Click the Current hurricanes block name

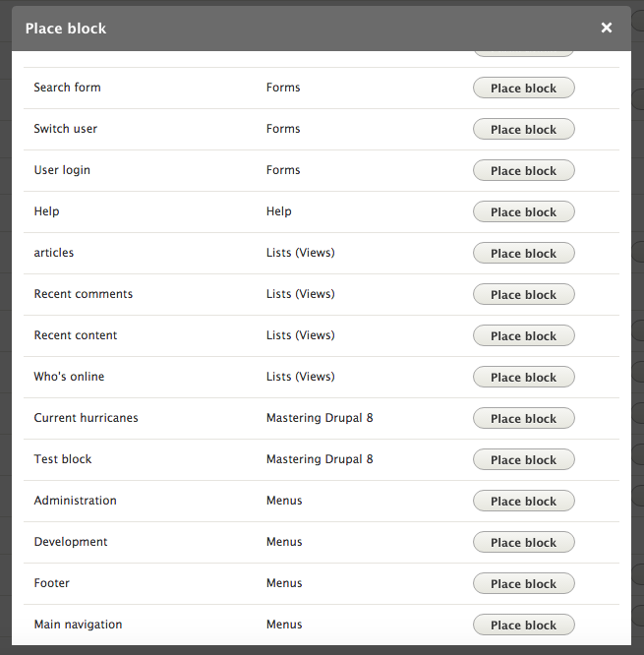pyautogui.click(x=86, y=418)
